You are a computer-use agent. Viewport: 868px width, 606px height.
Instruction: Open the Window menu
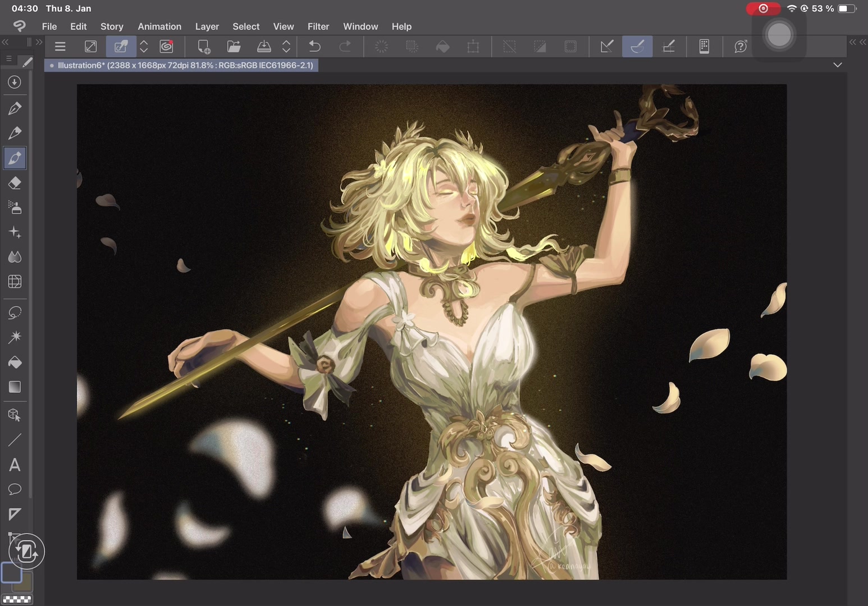click(360, 26)
